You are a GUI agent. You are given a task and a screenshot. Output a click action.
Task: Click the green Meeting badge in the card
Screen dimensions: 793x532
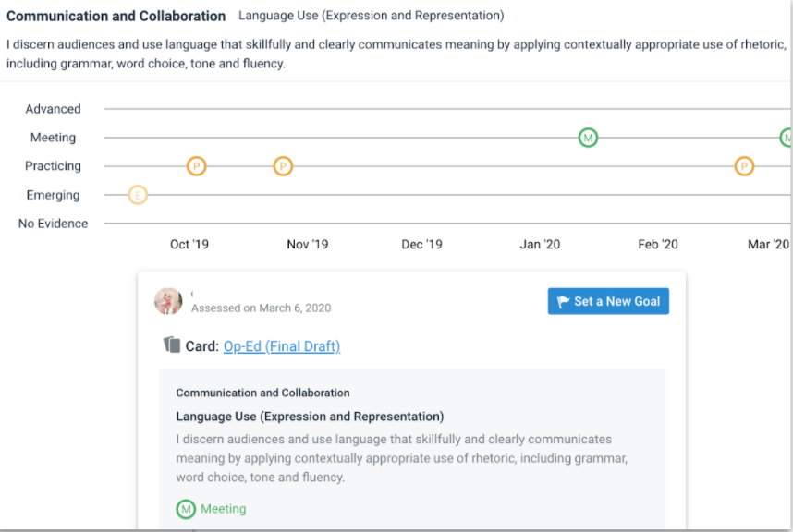click(x=187, y=509)
